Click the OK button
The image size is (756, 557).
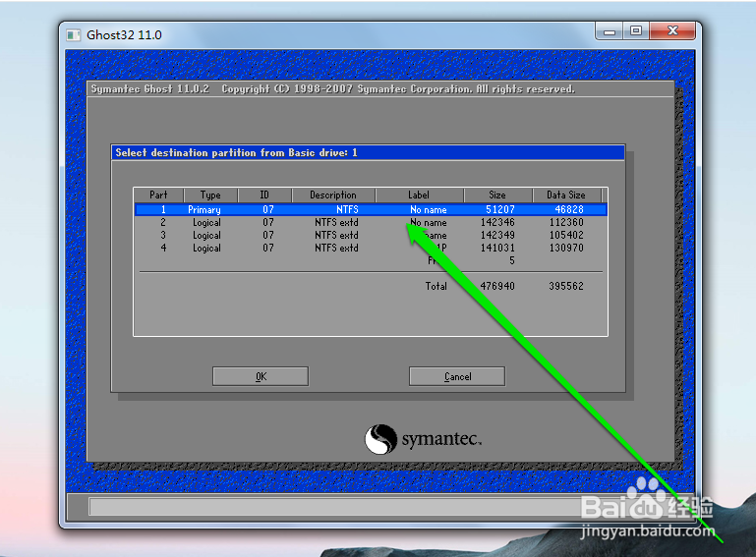(261, 376)
